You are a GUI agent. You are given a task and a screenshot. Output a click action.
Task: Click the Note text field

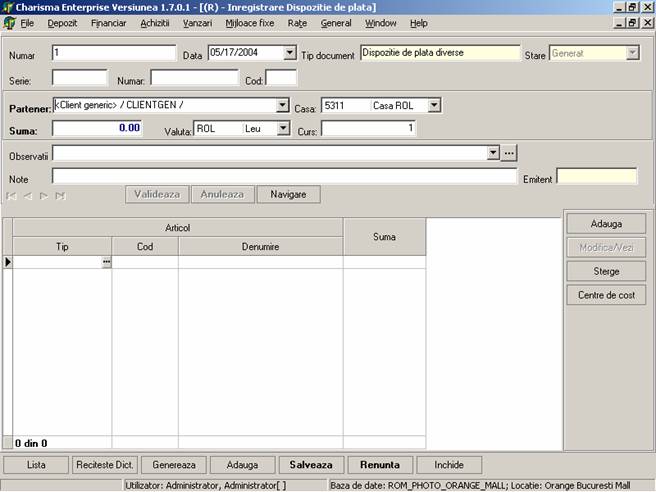coord(285,176)
